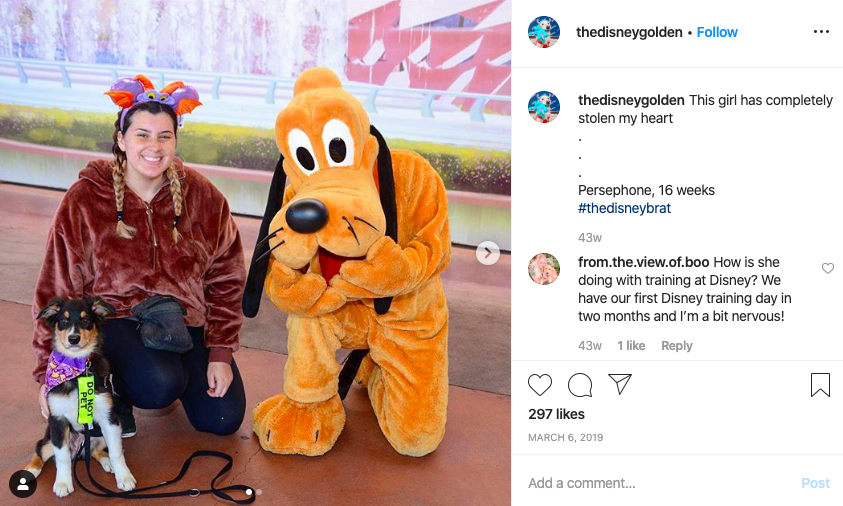Submit comment with Post button

click(x=816, y=483)
